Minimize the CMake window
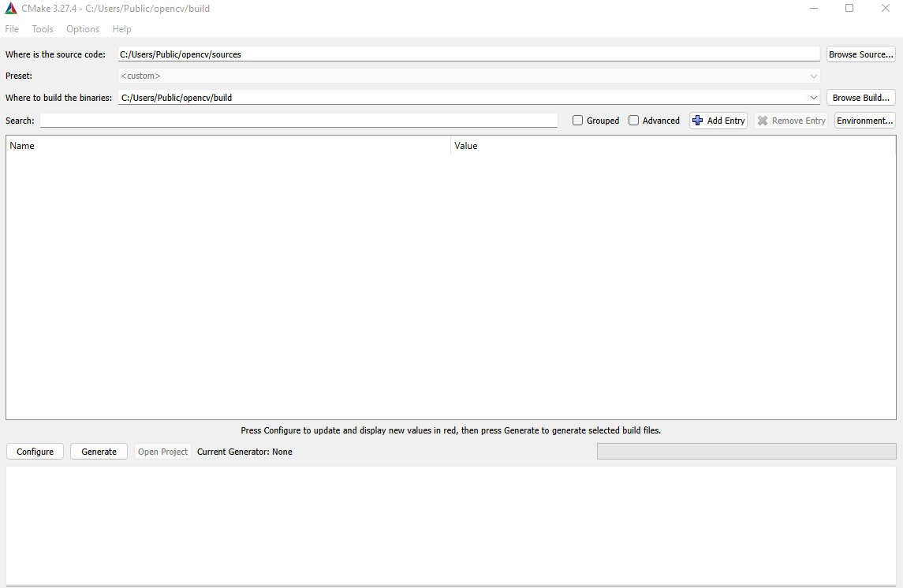903x588 pixels. pyautogui.click(x=814, y=8)
